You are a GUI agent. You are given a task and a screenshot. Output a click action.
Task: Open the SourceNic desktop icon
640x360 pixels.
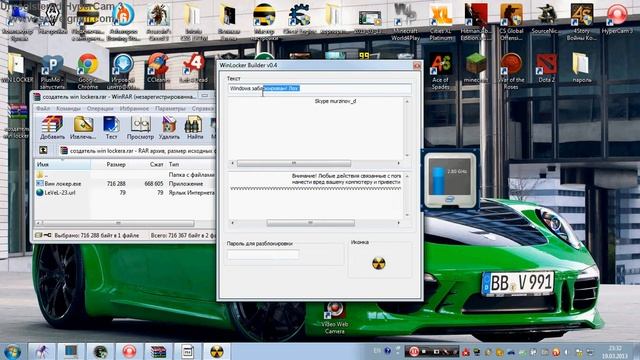546,18
